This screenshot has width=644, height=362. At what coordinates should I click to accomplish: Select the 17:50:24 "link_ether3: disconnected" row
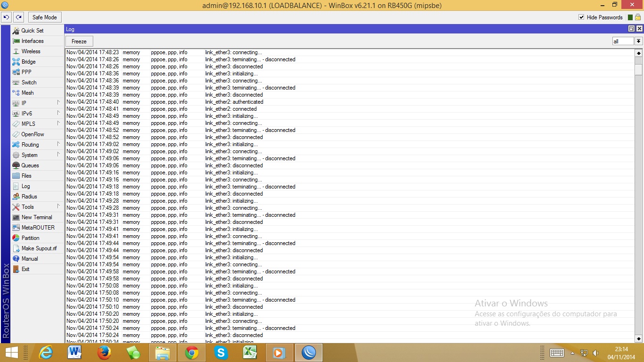[x=350, y=335]
